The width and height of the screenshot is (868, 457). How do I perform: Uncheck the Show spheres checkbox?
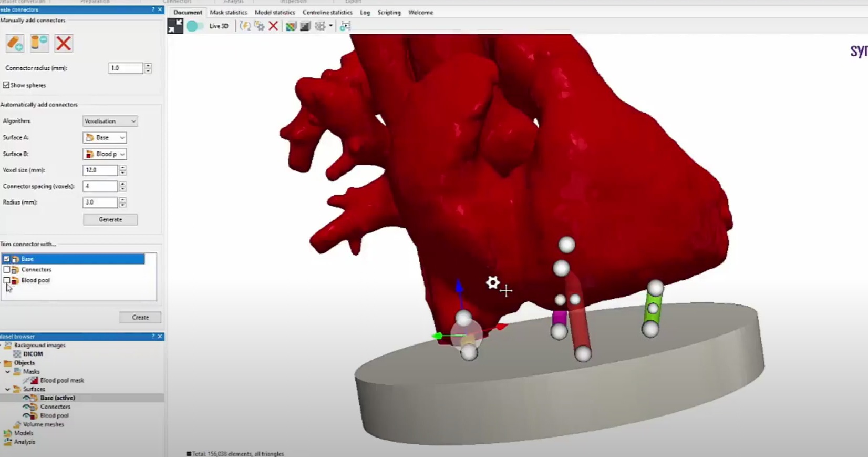6,85
